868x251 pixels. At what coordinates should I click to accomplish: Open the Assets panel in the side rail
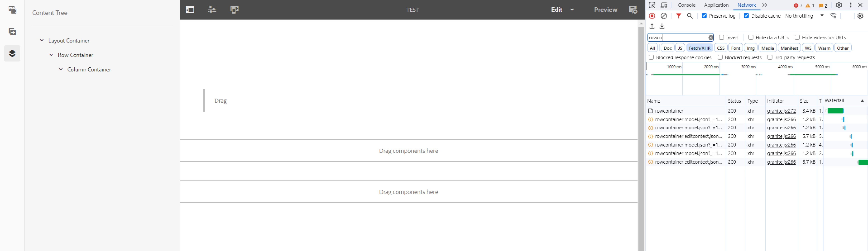tap(12, 10)
